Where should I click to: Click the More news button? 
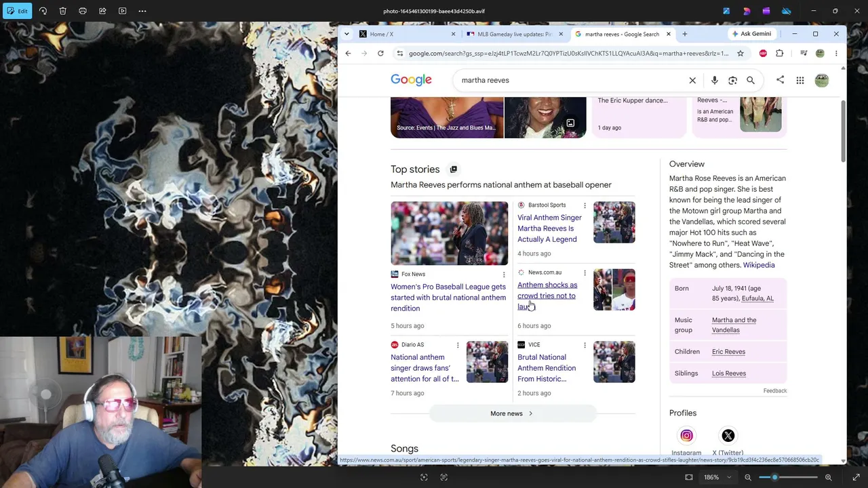point(512,413)
